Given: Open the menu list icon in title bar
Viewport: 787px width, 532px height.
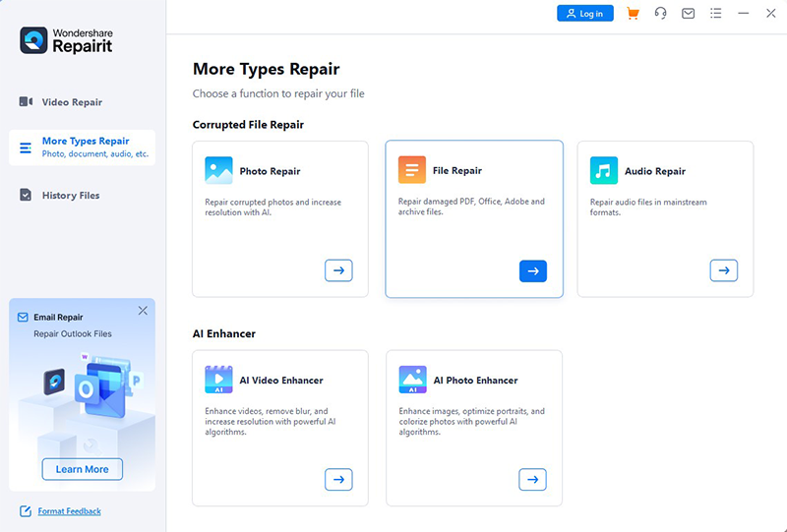Looking at the screenshot, I should click(716, 14).
